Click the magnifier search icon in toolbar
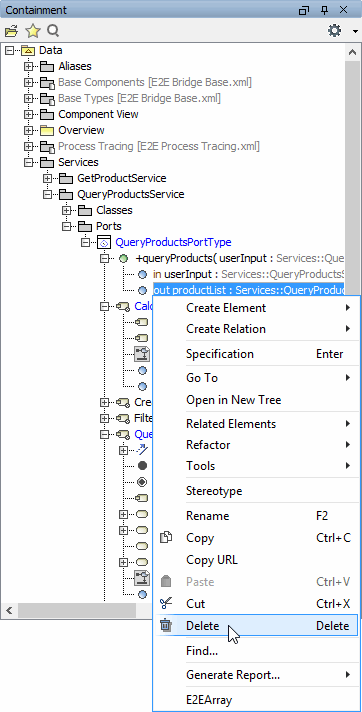Screen dimensions: 362x712 [54, 31]
